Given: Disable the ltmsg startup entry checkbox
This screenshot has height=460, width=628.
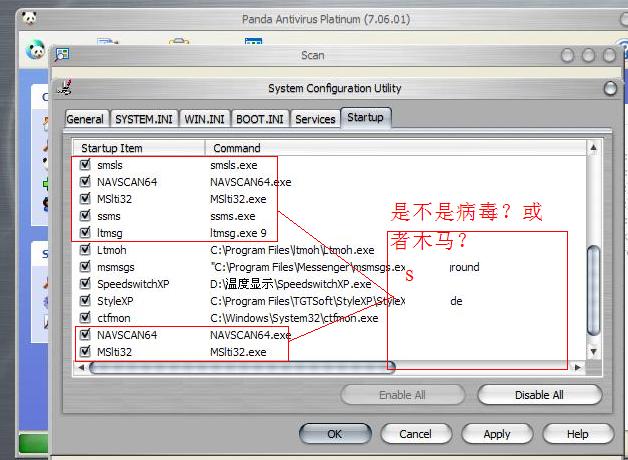Looking at the screenshot, I should (85, 232).
